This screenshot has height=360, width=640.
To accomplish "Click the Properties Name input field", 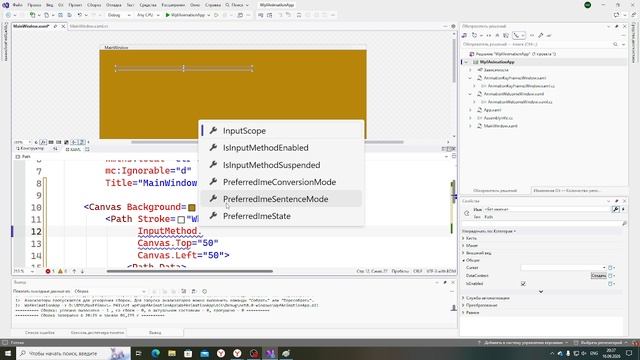I will coord(547,209).
